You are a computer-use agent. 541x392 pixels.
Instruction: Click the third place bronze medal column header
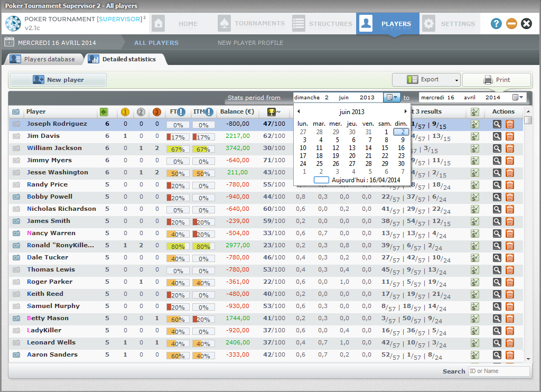tap(156, 112)
